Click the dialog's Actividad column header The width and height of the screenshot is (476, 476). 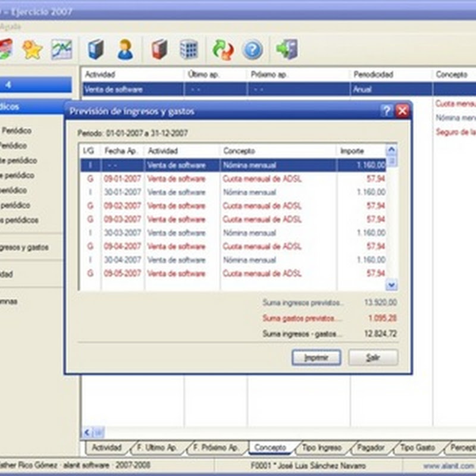(x=182, y=151)
